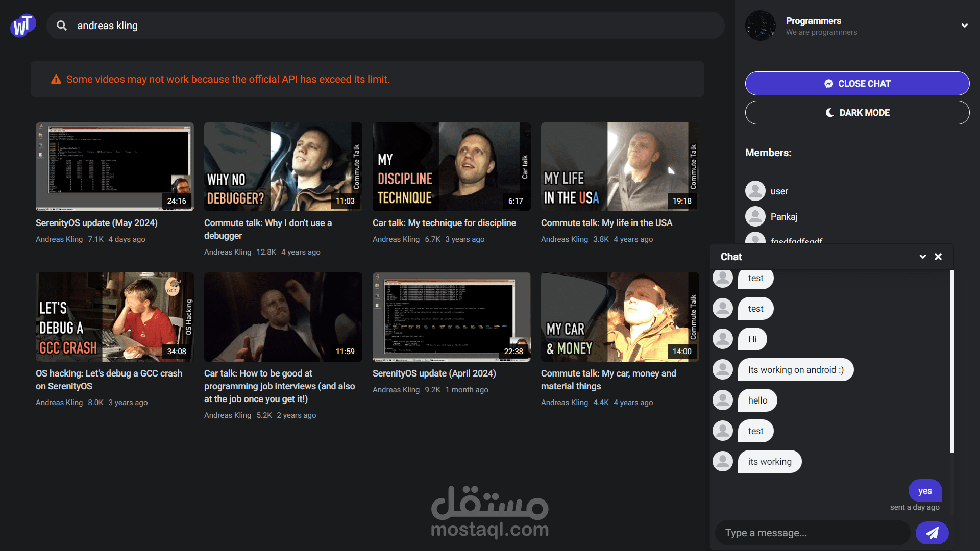Click the moon icon on Dark Mode button
This screenshot has width=980, height=551.
[830, 113]
